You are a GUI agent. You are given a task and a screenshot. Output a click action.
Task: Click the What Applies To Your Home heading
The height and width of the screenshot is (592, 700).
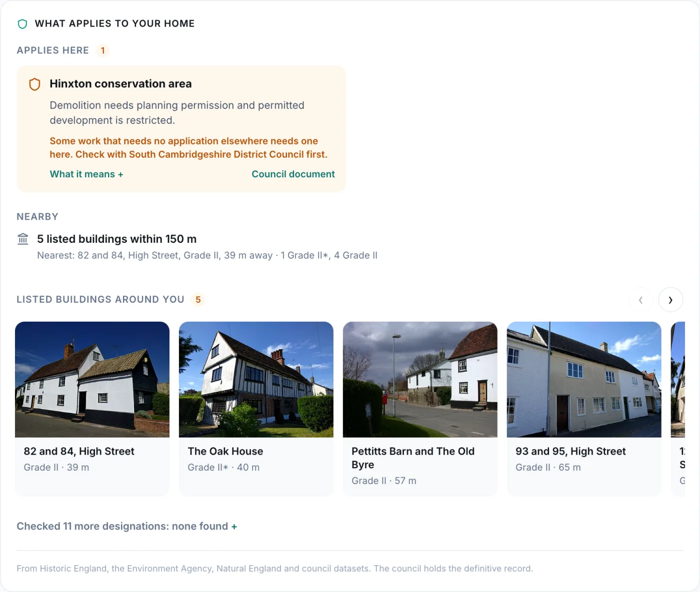(114, 23)
